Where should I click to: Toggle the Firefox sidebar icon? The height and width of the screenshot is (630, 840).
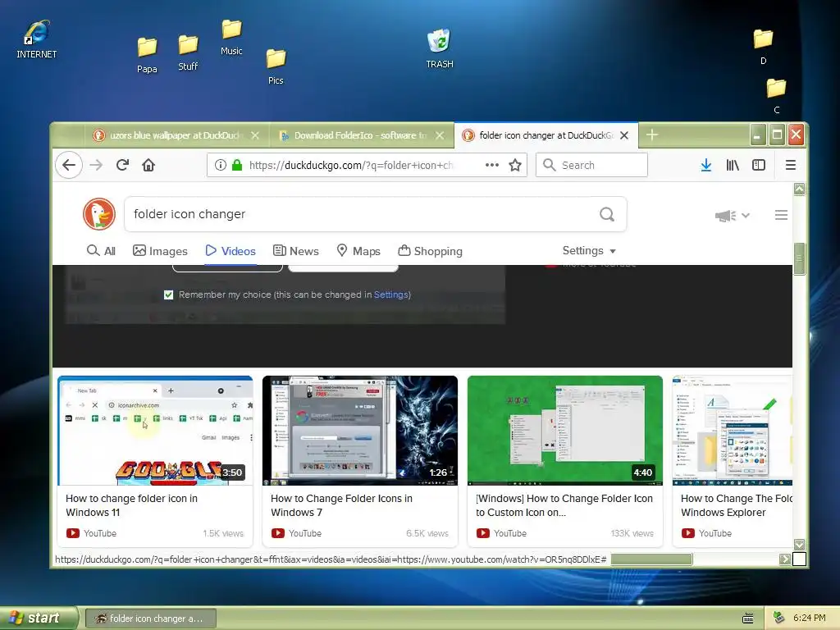click(759, 165)
